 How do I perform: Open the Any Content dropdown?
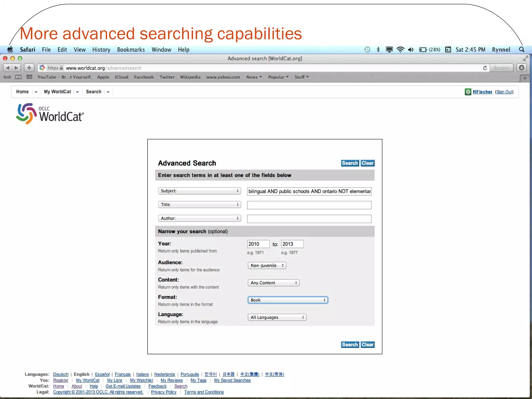(274, 283)
